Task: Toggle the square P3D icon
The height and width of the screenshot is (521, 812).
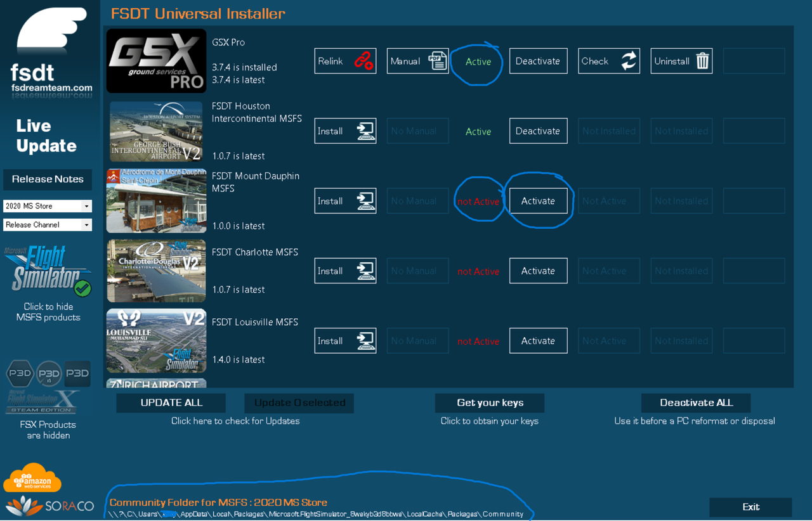Action: (77, 373)
